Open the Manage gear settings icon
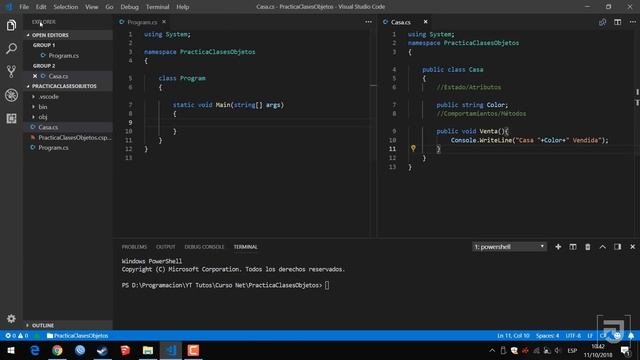 11,318
